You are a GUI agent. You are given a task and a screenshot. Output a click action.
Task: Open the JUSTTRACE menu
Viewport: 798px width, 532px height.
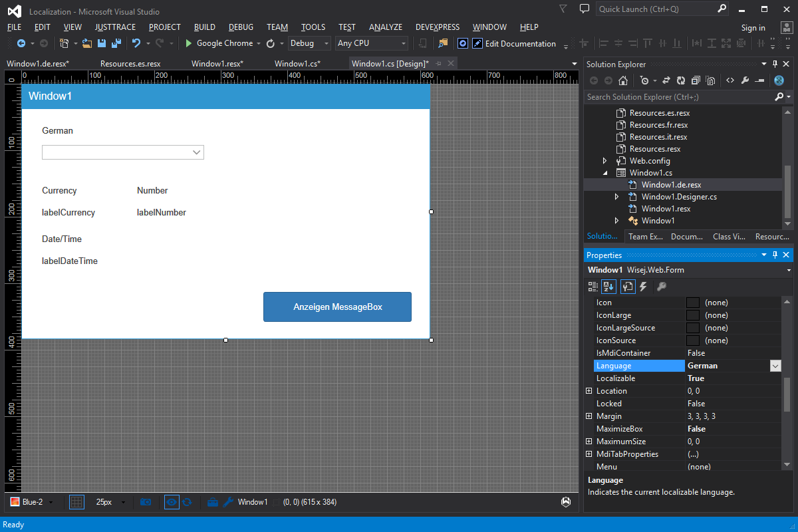[x=115, y=27]
